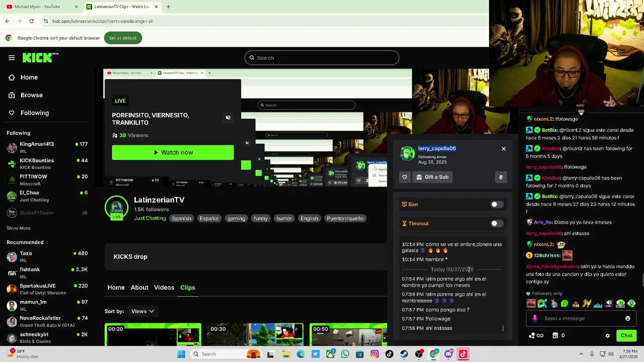
Task: Open the hamburger sidebar menu next to Kick logo
Action: [12, 58]
